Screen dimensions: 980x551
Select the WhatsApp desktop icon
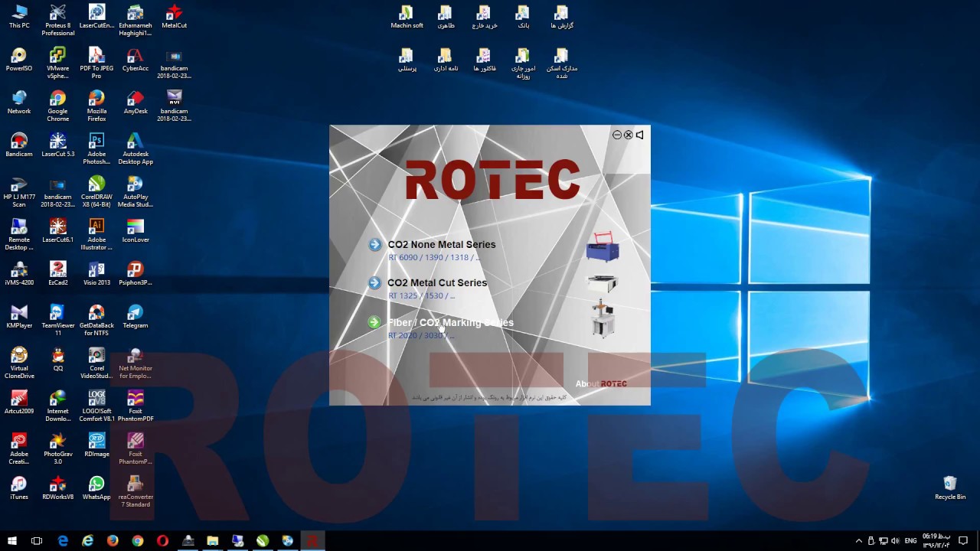tap(96, 488)
